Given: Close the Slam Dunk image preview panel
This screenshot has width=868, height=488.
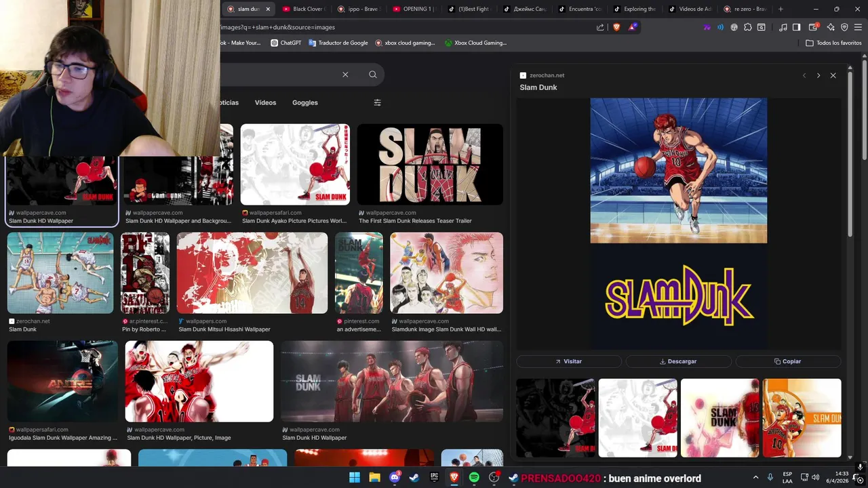Looking at the screenshot, I should 833,75.
